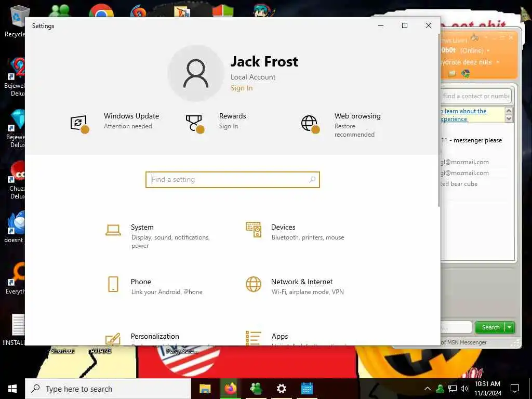Click the Settings gear on the taskbar

(281, 389)
